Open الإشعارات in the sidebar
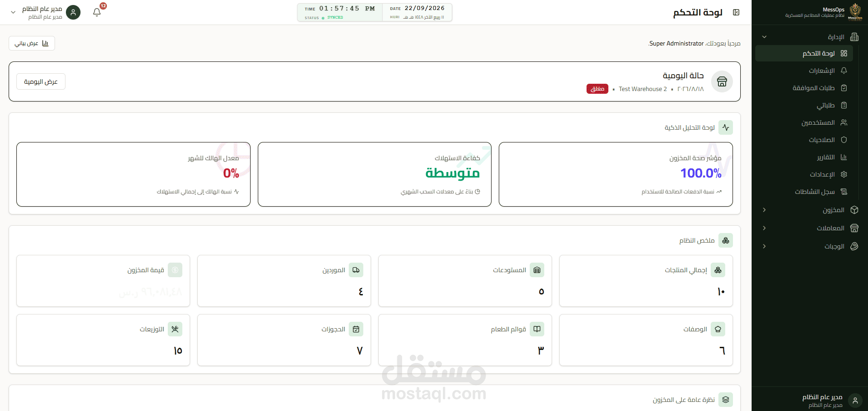868x411 pixels. click(x=804, y=71)
